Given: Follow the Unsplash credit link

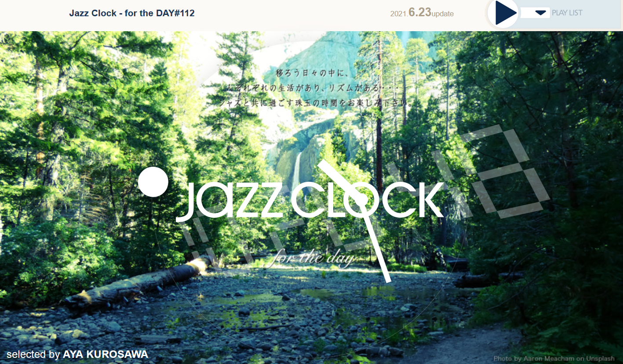Looking at the screenshot, I should click(x=600, y=359).
